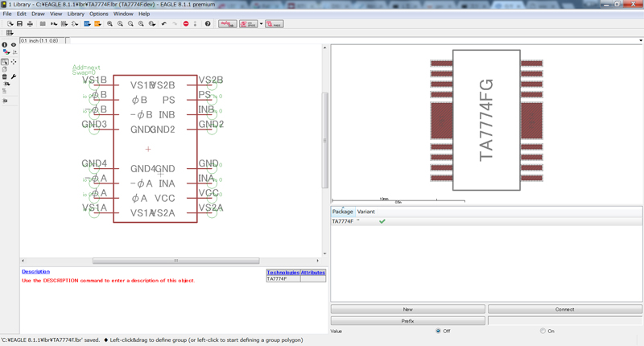This screenshot has width=644, height=346.
Task: Expand the arrow beside PCB service button
Action: click(261, 24)
